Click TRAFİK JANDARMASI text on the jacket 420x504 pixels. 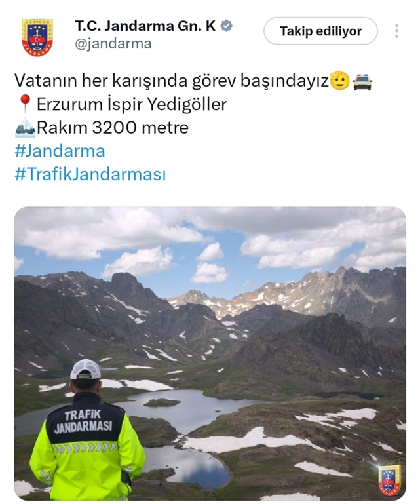pos(83,422)
